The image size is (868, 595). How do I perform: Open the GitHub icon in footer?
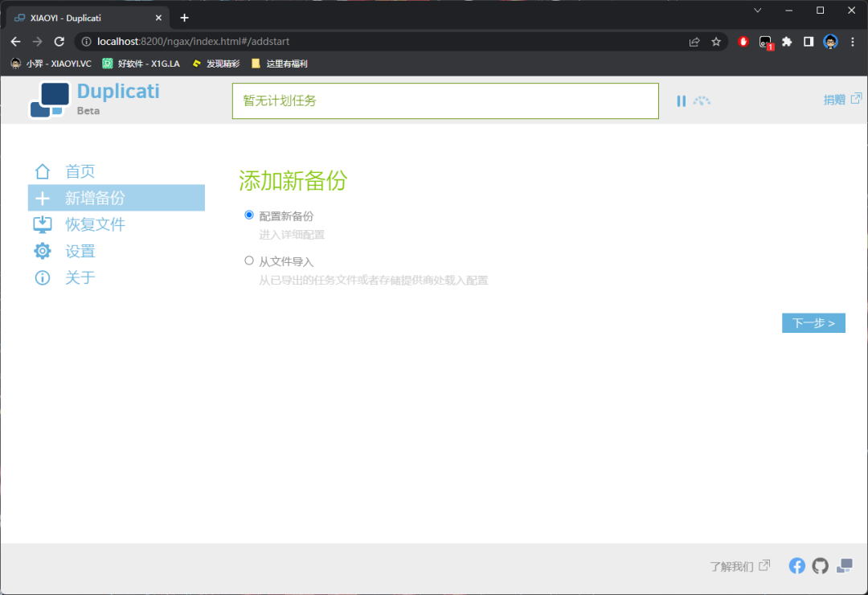click(820, 566)
